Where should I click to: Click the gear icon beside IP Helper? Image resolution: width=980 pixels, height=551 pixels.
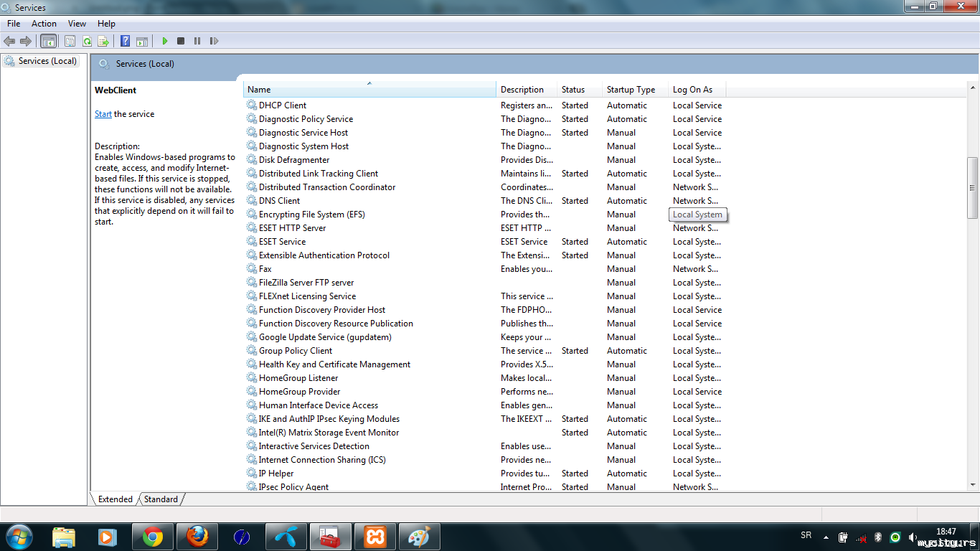pos(252,473)
